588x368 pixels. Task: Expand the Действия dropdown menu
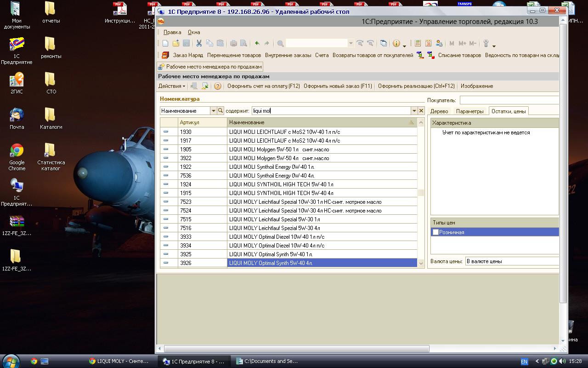pos(172,86)
